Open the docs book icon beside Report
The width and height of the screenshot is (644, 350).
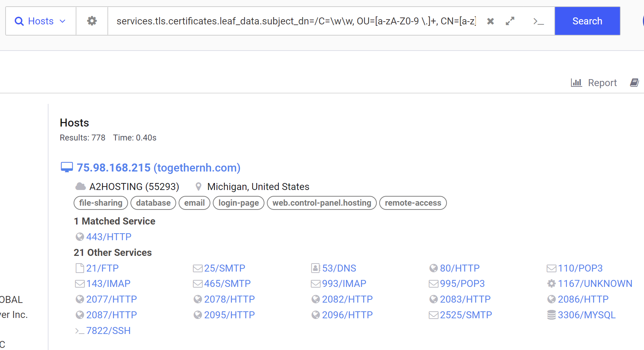(634, 83)
